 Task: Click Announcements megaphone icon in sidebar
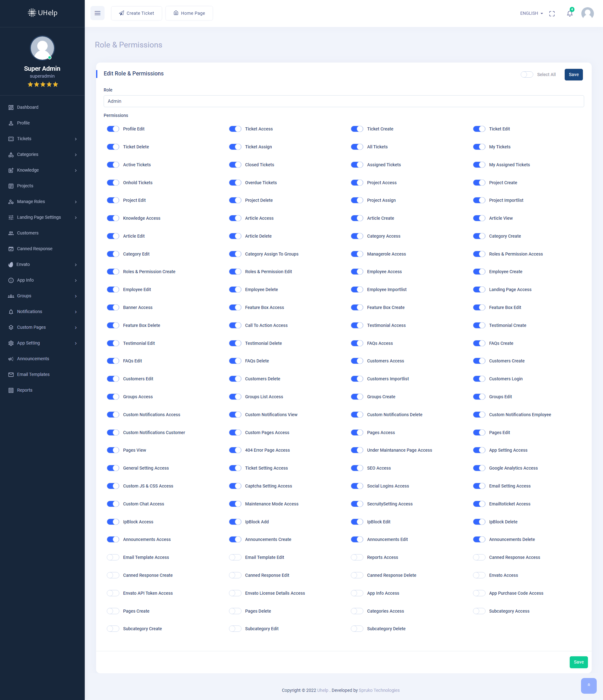pyautogui.click(x=11, y=359)
